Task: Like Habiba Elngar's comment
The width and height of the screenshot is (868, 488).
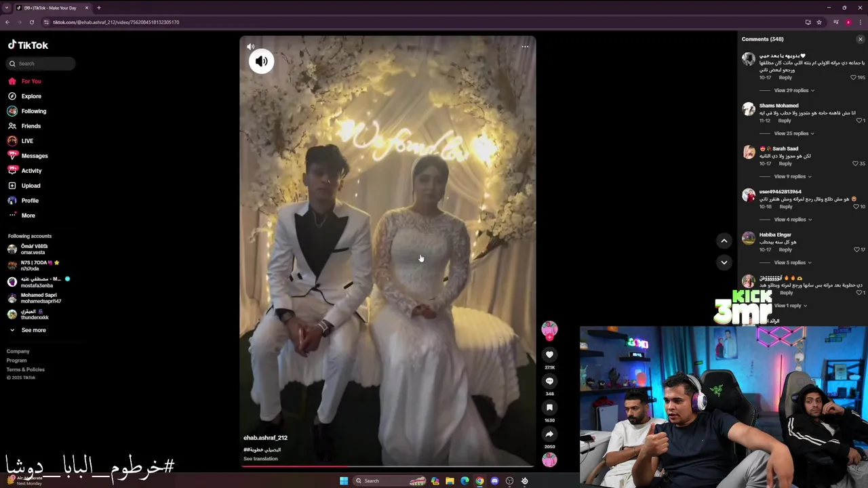Action: [x=856, y=249]
